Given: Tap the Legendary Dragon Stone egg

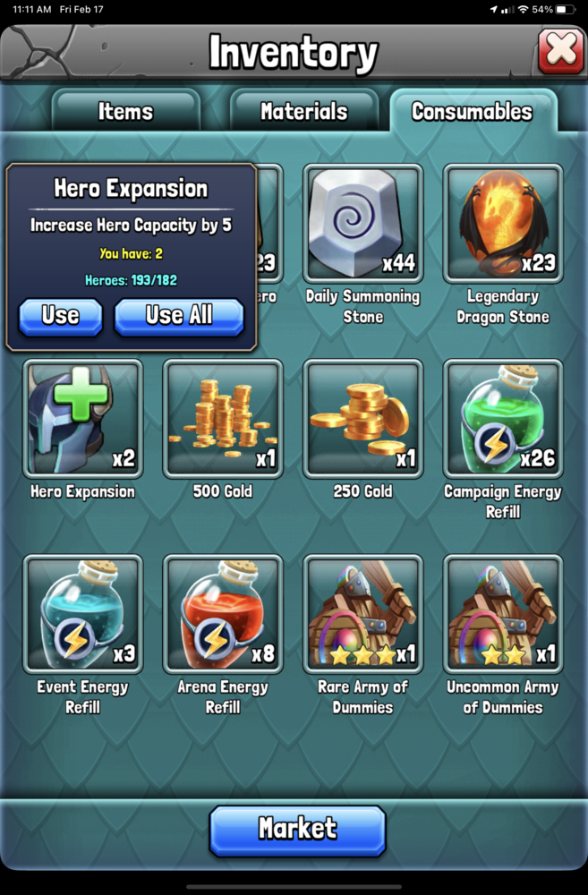Looking at the screenshot, I should point(503,223).
